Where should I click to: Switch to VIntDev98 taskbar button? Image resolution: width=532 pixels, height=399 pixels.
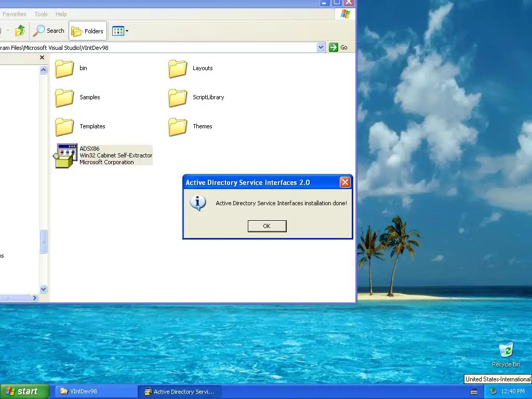pos(96,392)
